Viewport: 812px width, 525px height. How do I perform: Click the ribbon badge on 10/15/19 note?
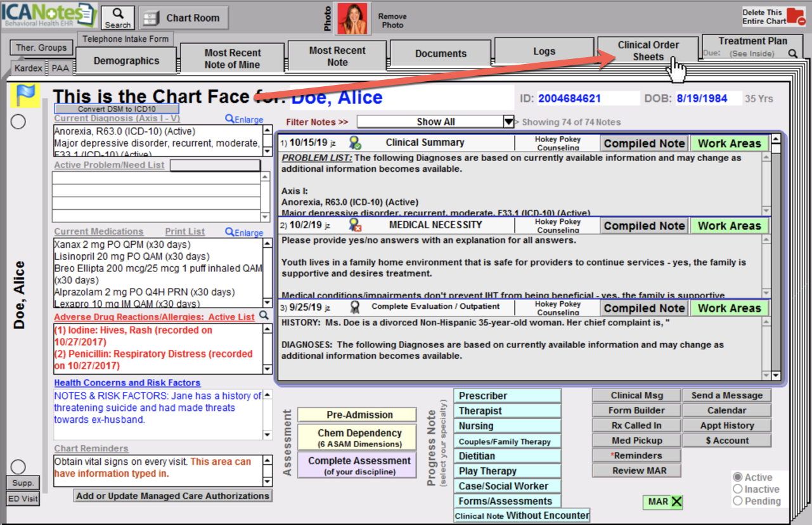355,143
